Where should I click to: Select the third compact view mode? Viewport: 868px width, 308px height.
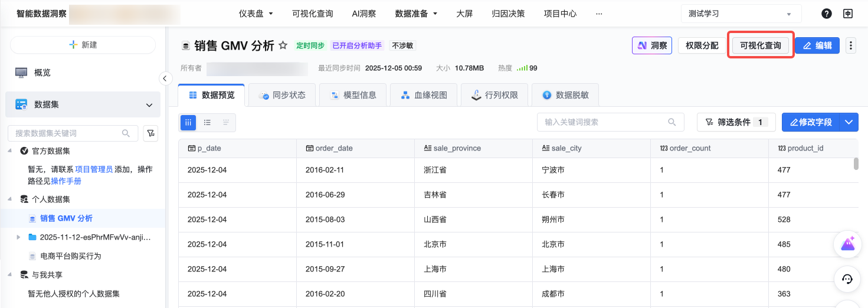pyautogui.click(x=226, y=122)
